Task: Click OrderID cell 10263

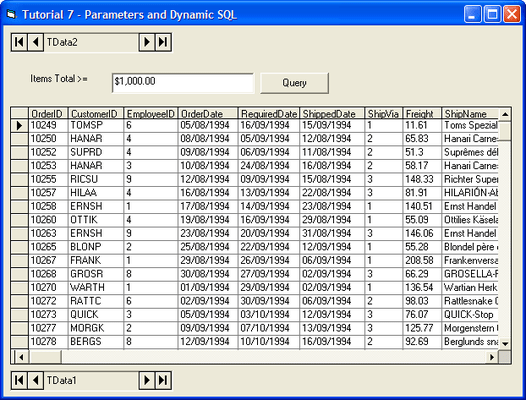Action: click(48, 234)
